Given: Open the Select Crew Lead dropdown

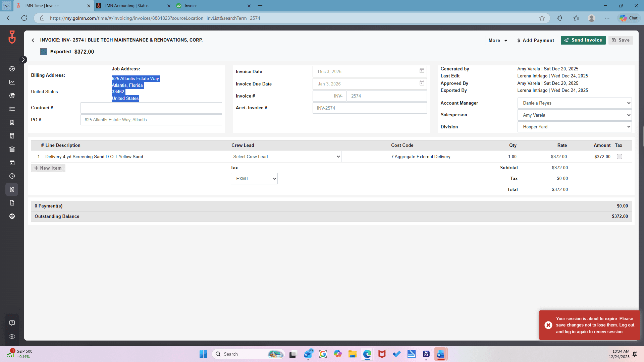Looking at the screenshot, I should (x=286, y=157).
